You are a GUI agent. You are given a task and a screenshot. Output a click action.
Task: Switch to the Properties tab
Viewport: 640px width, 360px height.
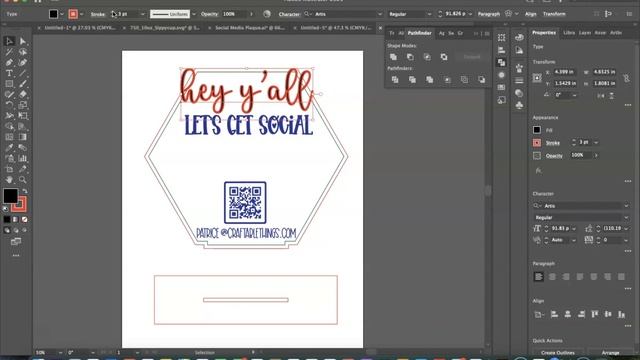click(x=544, y=33)
